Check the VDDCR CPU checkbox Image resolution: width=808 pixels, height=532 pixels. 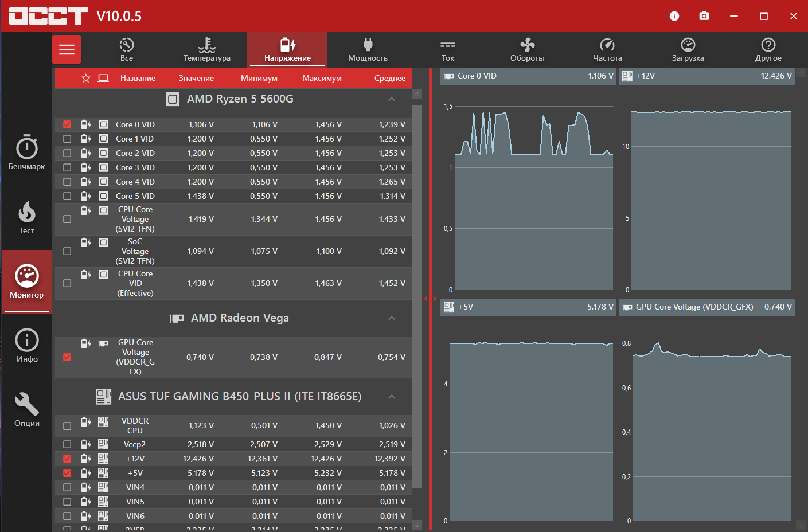coord(67,426)
